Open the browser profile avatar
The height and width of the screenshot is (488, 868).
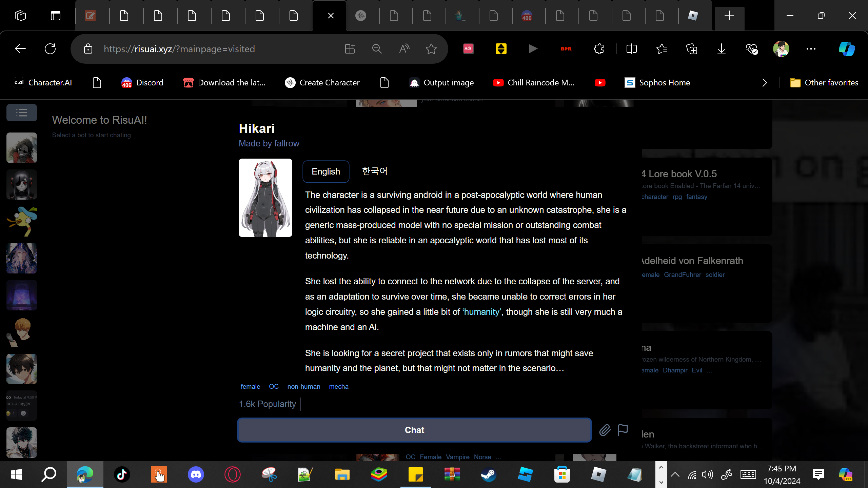pos(781,49)
